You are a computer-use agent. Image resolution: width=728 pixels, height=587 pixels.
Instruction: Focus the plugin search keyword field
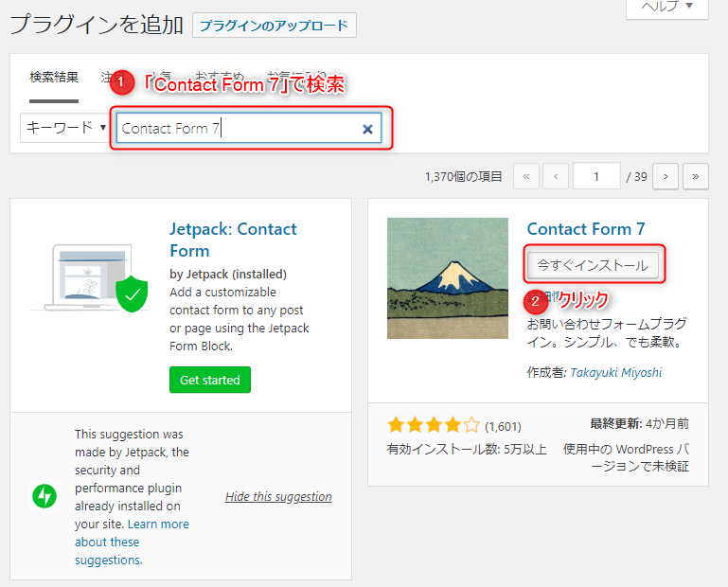[x=249, y=128]
